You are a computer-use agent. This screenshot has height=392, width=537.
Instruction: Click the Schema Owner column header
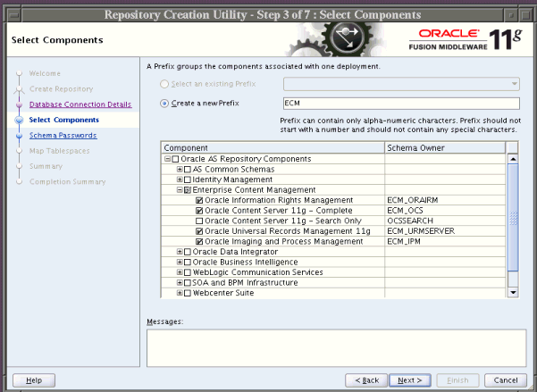click(x=445, y=148)
